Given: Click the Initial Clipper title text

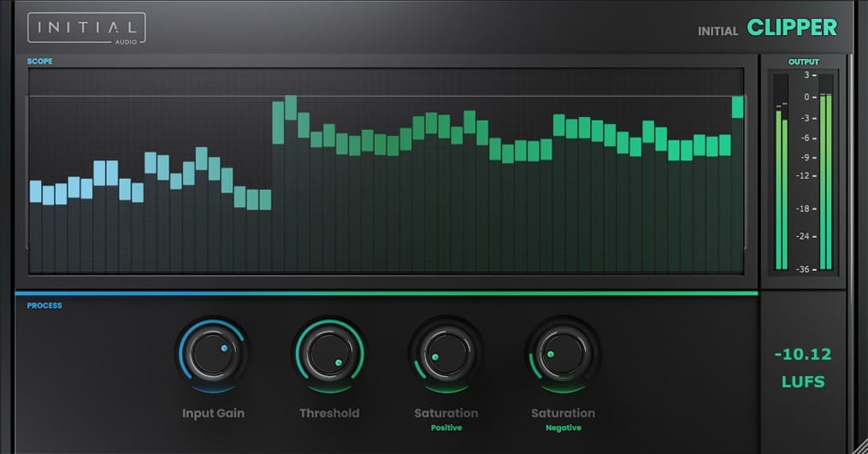Looking at the screenshot, I should [x=767, y=28].
